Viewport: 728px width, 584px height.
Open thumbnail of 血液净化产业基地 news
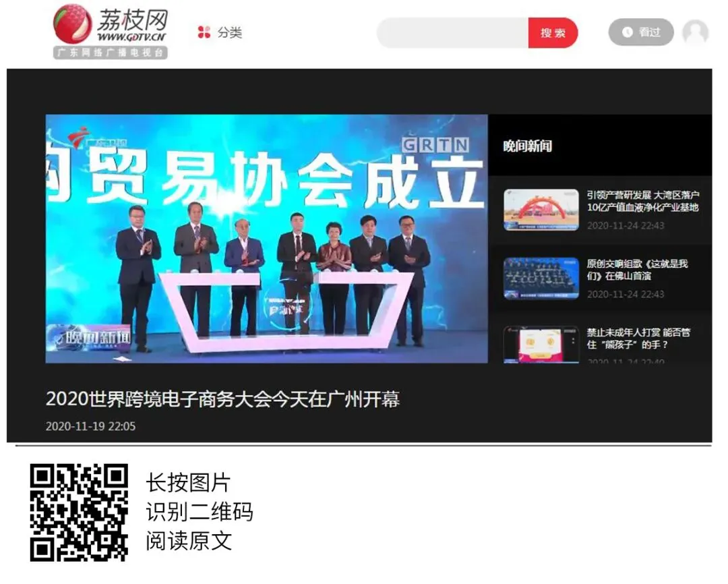pos(541,210)
